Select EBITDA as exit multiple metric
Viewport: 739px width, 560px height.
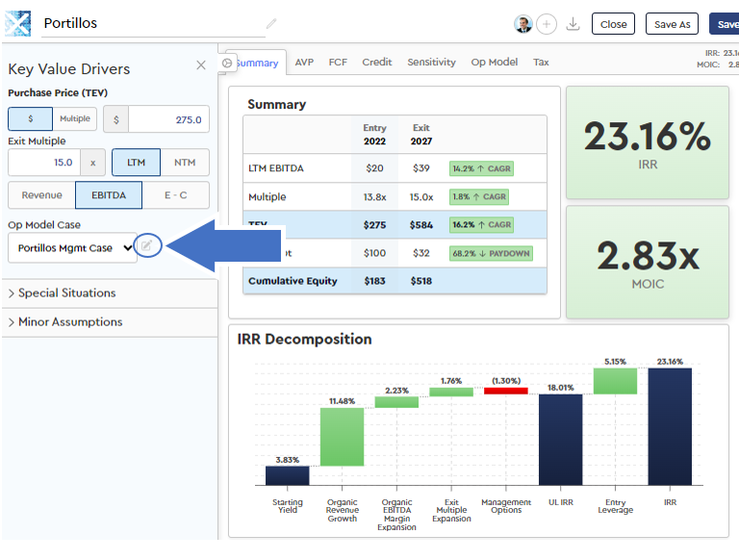[x=109, y=195]
